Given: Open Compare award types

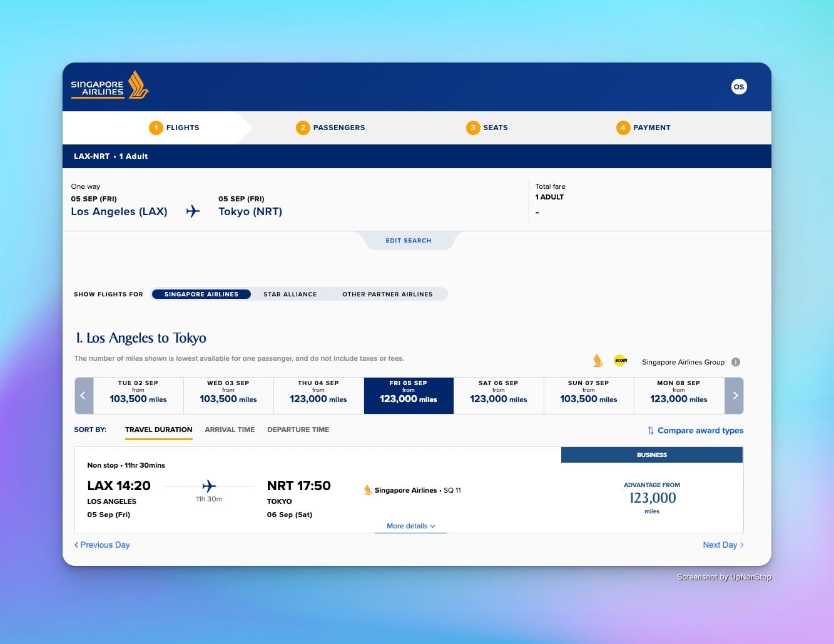Looking at the screenshot, I should coord(700,430).
